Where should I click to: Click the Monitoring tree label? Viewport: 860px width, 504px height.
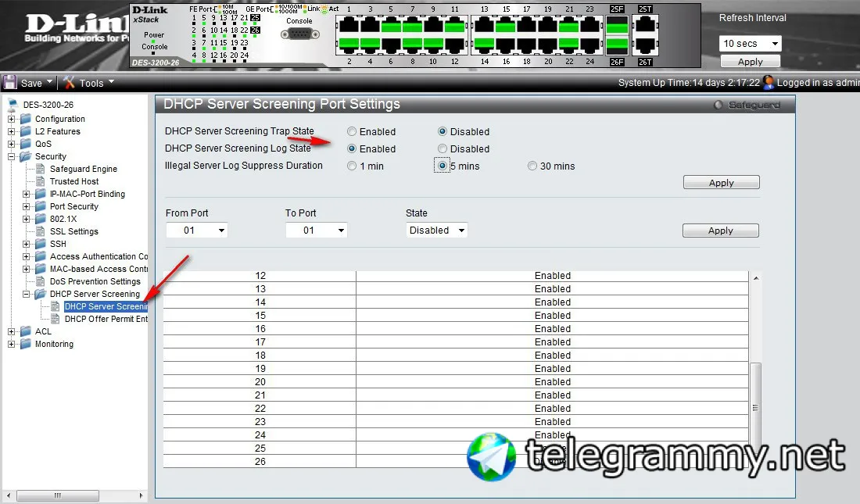(x=54, y=345)
